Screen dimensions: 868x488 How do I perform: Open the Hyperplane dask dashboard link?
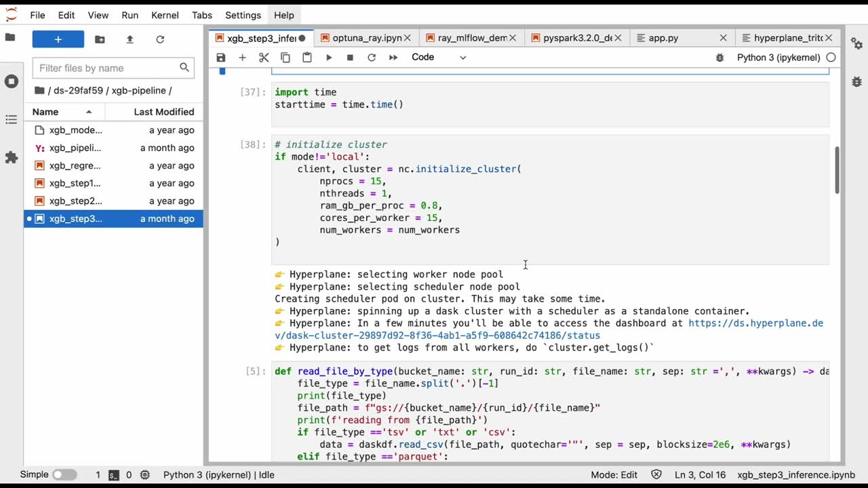[755, 323]
